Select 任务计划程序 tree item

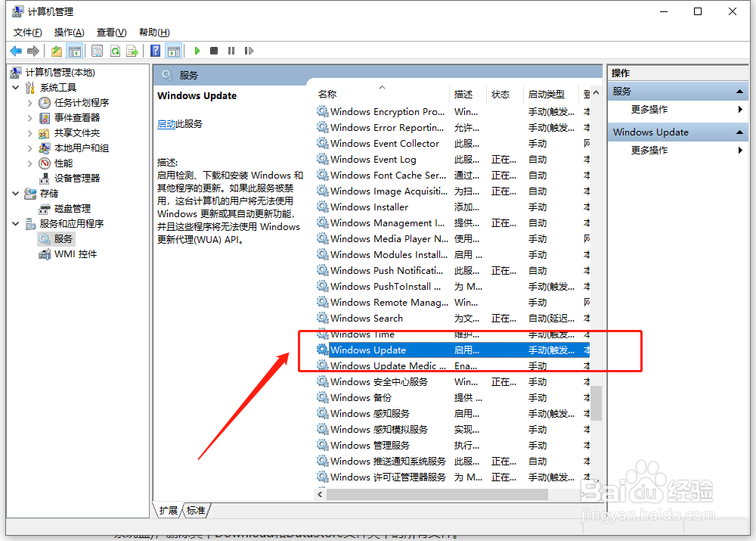pyautogui.click(x=82, y=103)
